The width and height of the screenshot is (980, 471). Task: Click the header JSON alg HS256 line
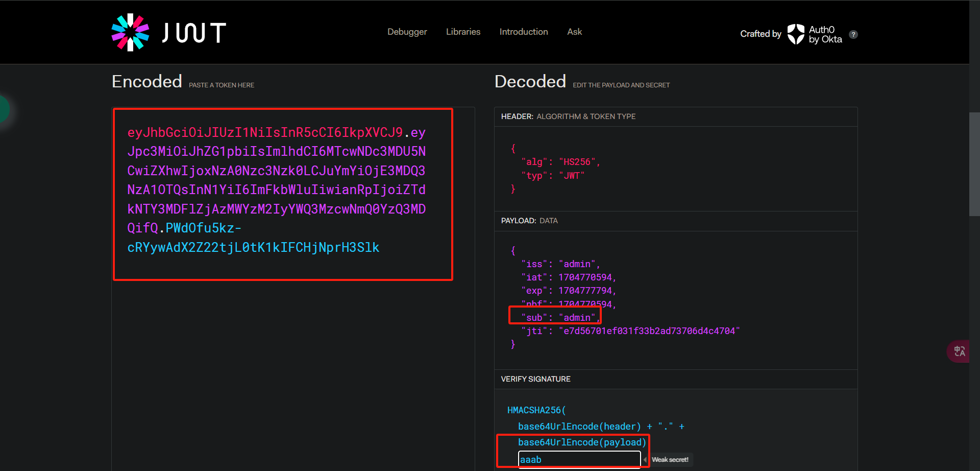click(x=560, y=162)
